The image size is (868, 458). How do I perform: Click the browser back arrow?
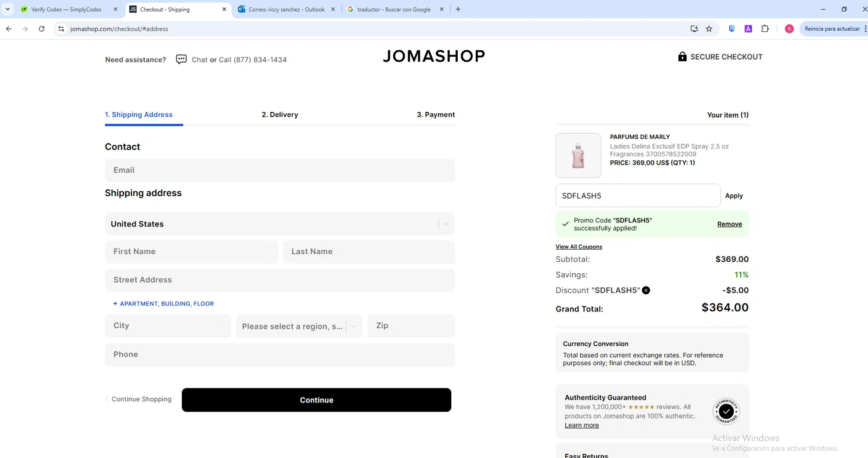point(9,28)
